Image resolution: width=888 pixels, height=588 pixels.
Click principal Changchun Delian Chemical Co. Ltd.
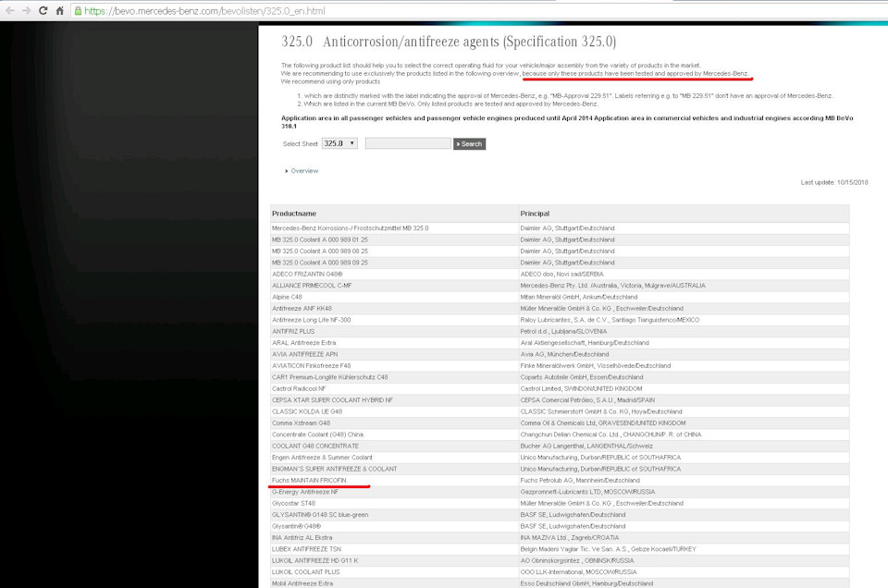point(610,435)
